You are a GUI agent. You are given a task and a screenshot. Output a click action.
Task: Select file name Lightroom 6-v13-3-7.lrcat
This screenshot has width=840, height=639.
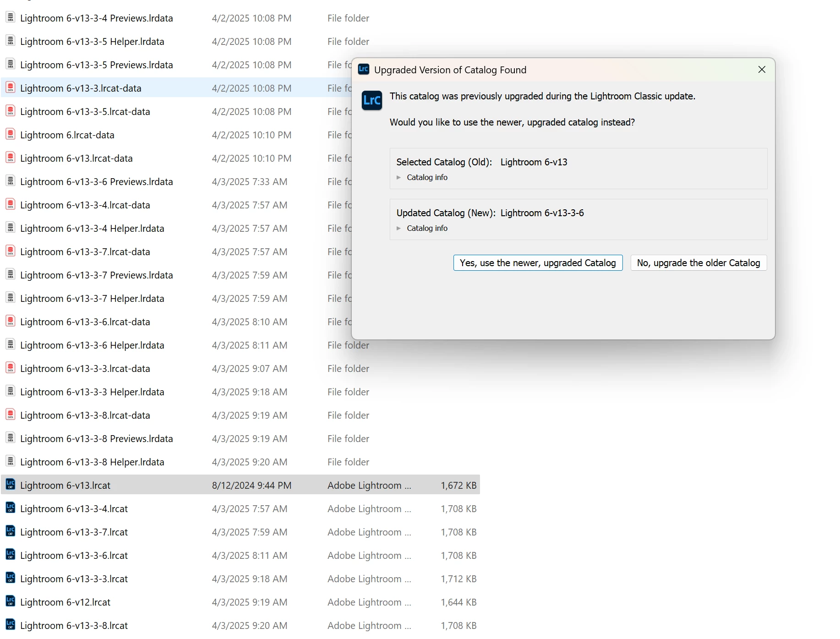tap(74, 532)
